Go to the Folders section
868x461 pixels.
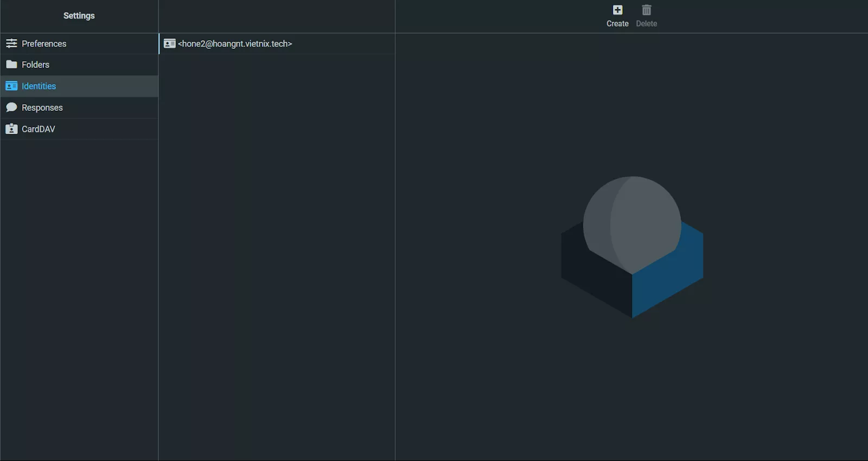coord(35,65)
